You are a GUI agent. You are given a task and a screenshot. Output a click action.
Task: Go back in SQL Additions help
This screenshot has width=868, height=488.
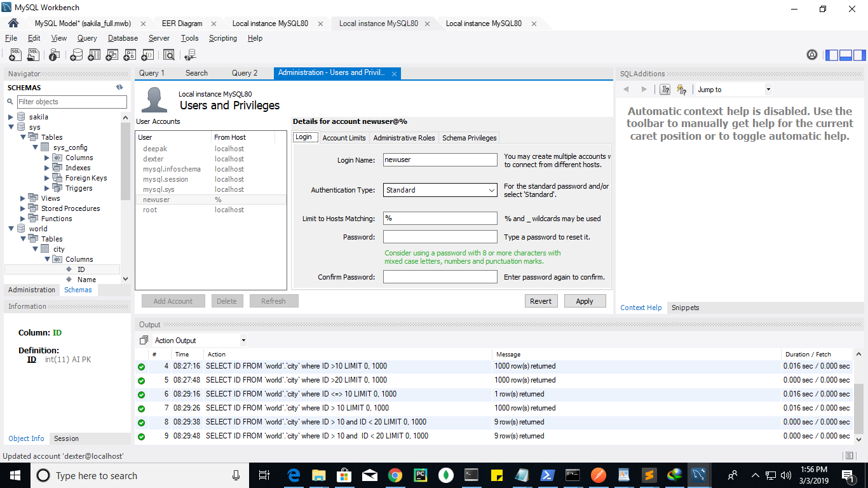click(x=627, y=90)
